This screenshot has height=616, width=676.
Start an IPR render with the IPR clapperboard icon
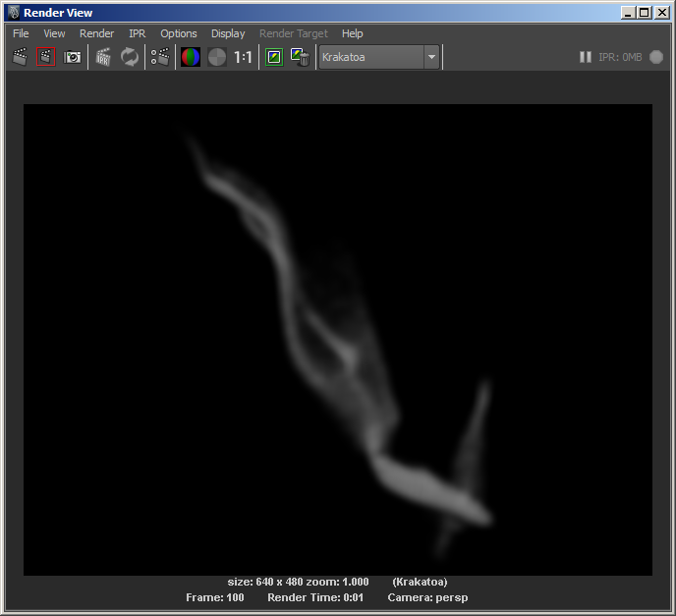[103, 57]
